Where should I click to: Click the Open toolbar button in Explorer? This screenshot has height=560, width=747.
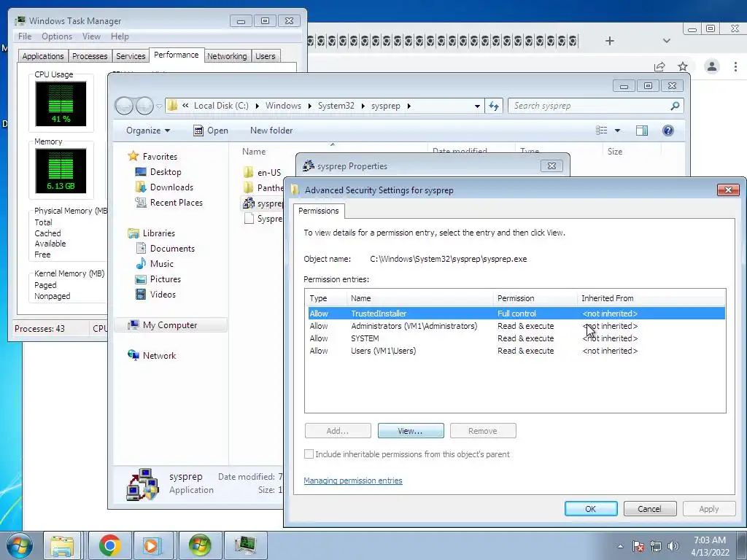(x=211, y=131)
